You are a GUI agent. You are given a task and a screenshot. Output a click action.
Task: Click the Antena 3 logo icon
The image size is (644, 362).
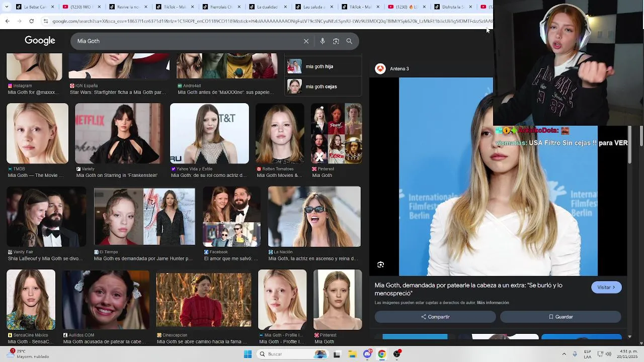click(380, 69)
